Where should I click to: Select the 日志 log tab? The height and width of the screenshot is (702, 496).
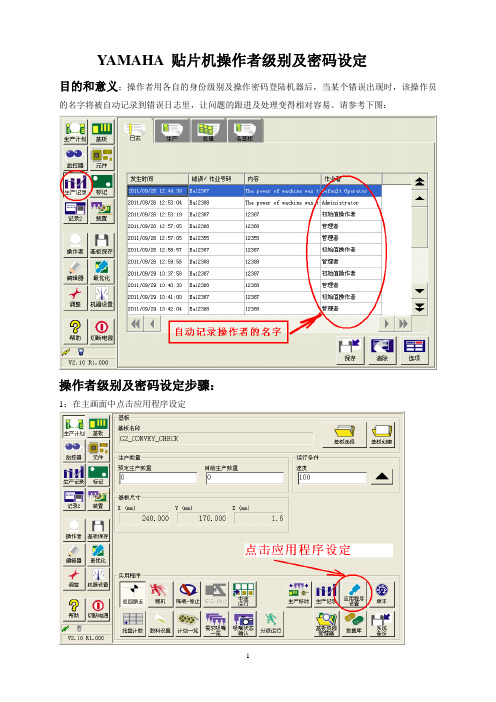[135, 131]
